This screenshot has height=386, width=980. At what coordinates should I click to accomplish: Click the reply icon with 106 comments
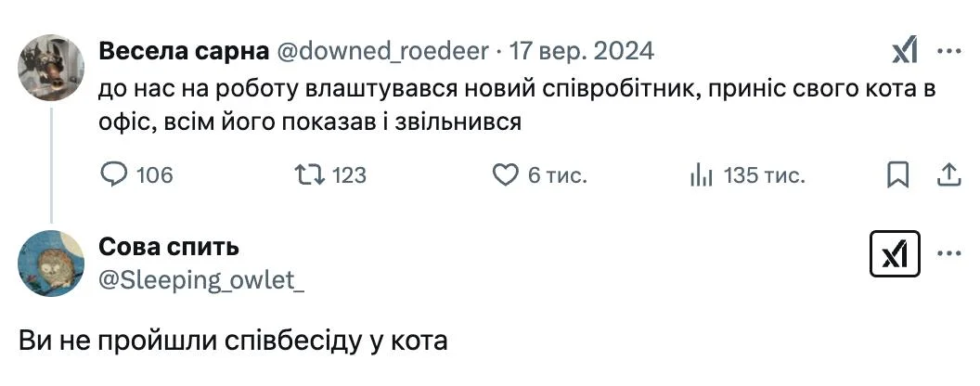pyautogui.click(x=112, y=174)
